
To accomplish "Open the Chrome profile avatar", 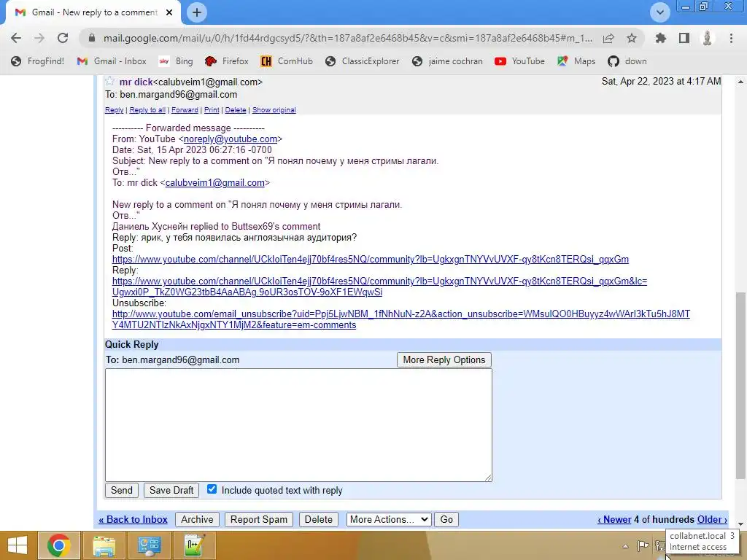I will (x=707, y=38).
